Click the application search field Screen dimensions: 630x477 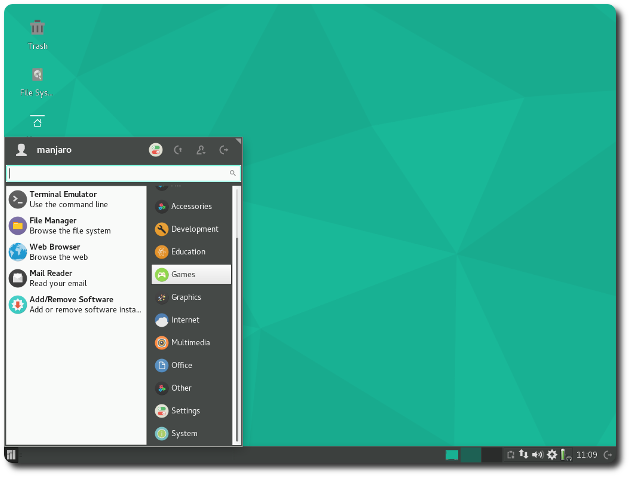tap(118, 173)
